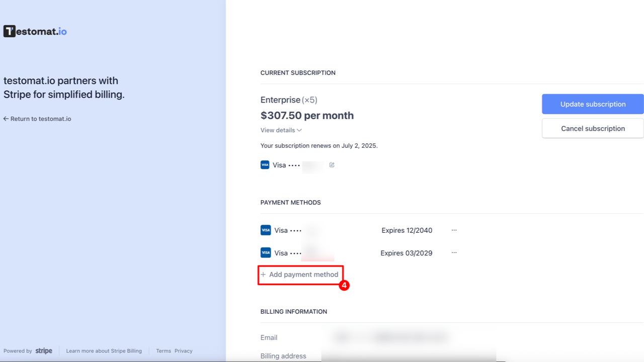This screenshot has width=644, height=362.
Task: Click the Visa icon under current subscription
Action: click(x=265, y=164)
